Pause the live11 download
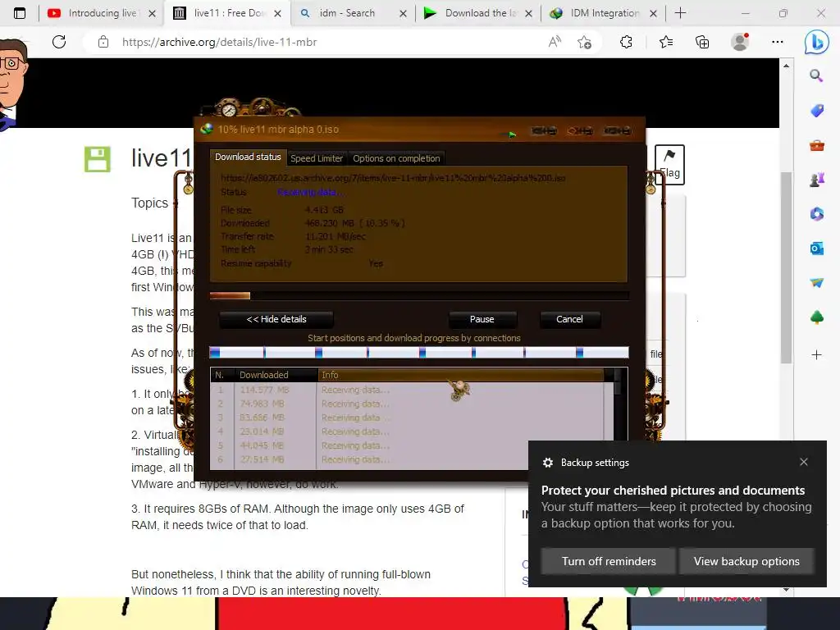The width and height of the screenshot is (840, 630). [482, 319]
